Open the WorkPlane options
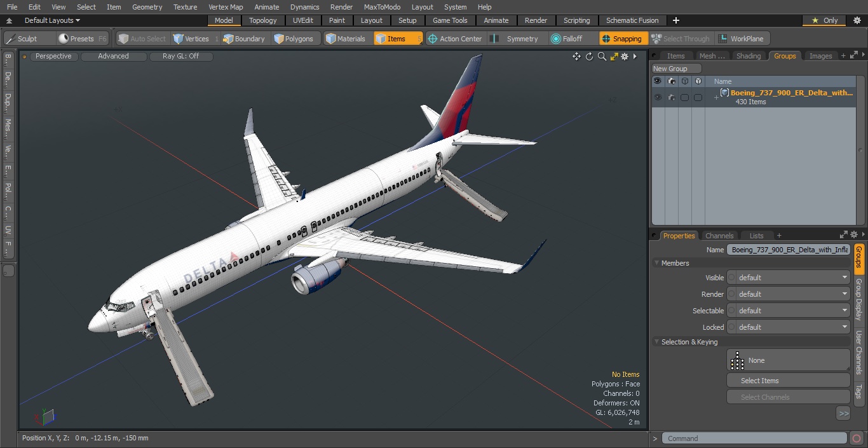 (742, 39)
